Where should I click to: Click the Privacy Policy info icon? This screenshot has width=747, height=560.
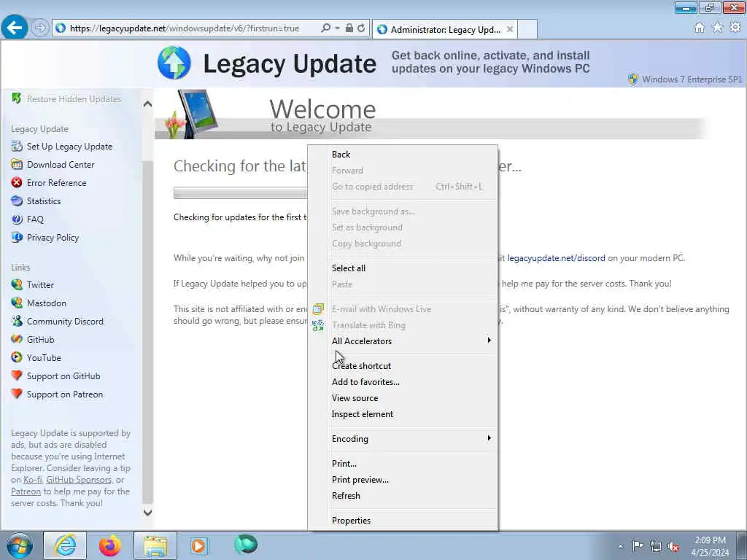(17, 237)
